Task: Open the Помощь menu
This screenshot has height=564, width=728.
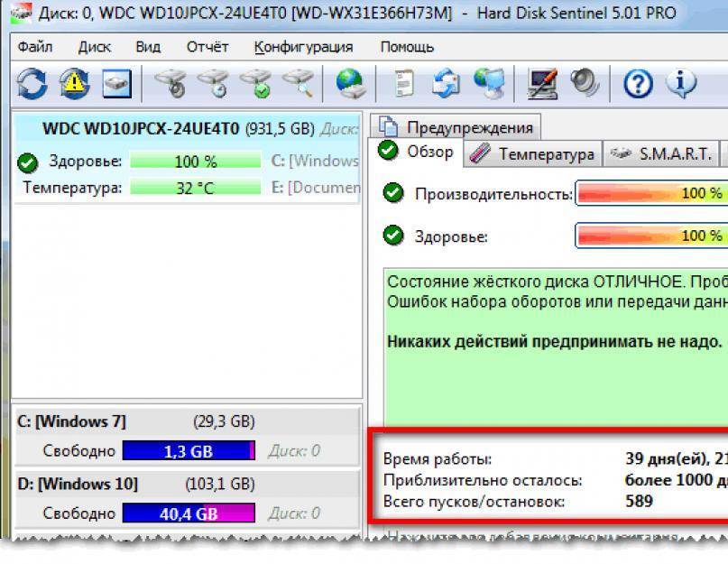Action: pos(407,47)
